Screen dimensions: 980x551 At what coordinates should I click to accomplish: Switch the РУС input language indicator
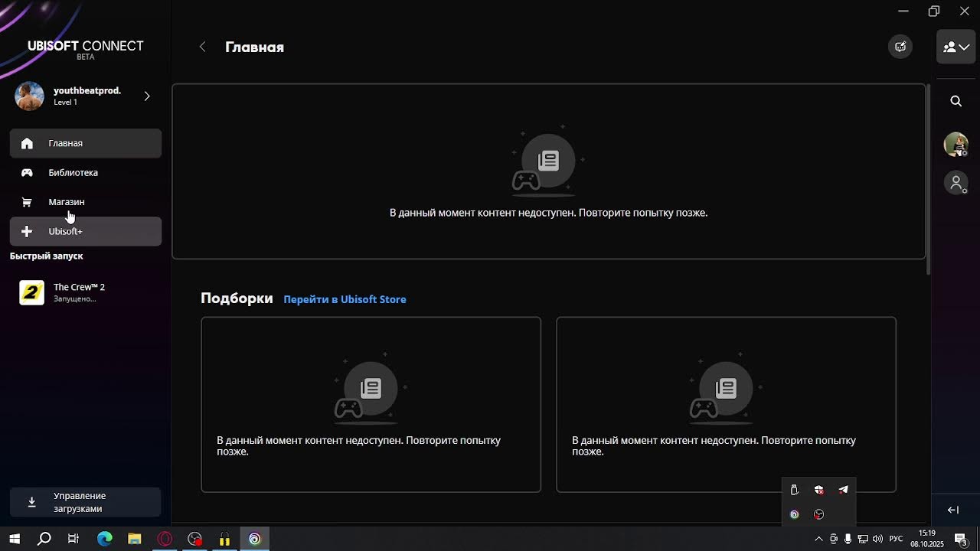[x=896, y=539]
